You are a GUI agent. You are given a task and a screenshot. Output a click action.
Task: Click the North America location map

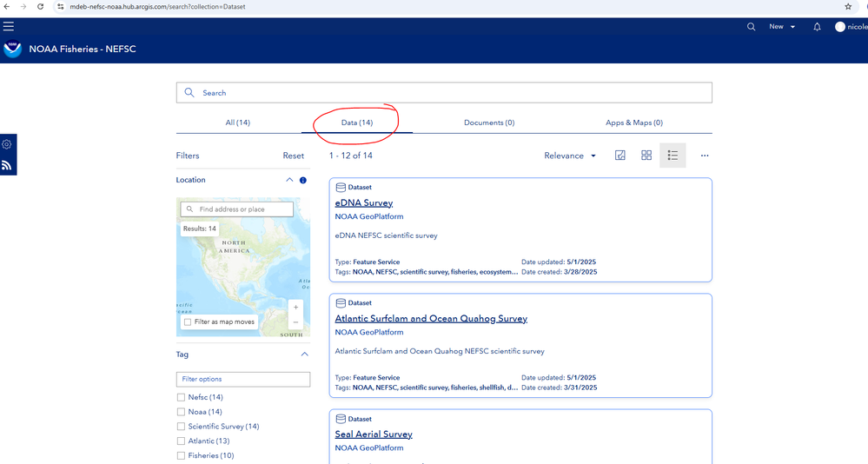point(243,268)
